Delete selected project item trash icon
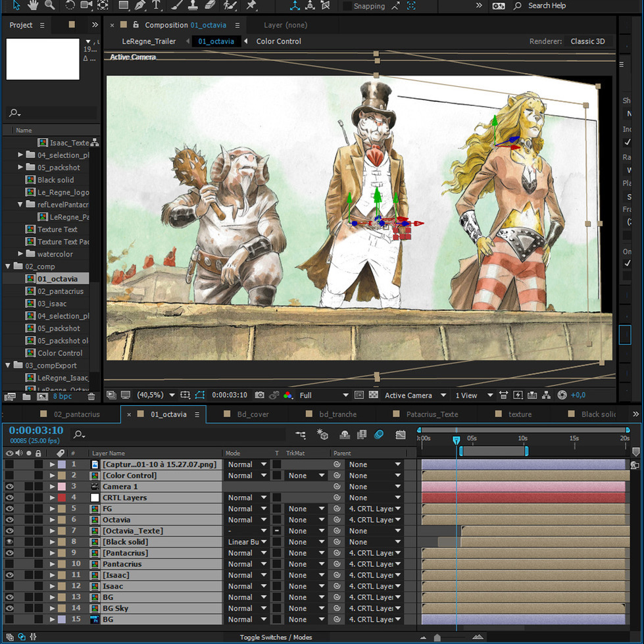The image size is (644, 644). point(91,397)
